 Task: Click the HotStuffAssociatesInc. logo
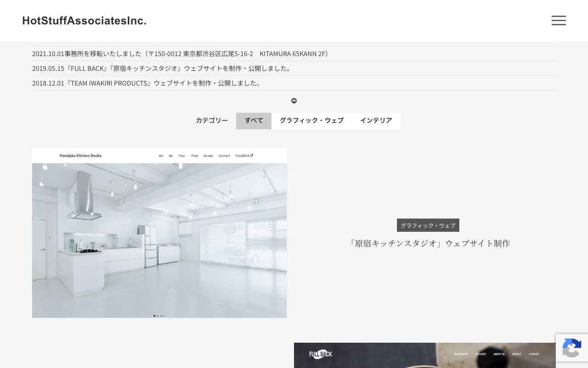(x=85, y=21)
